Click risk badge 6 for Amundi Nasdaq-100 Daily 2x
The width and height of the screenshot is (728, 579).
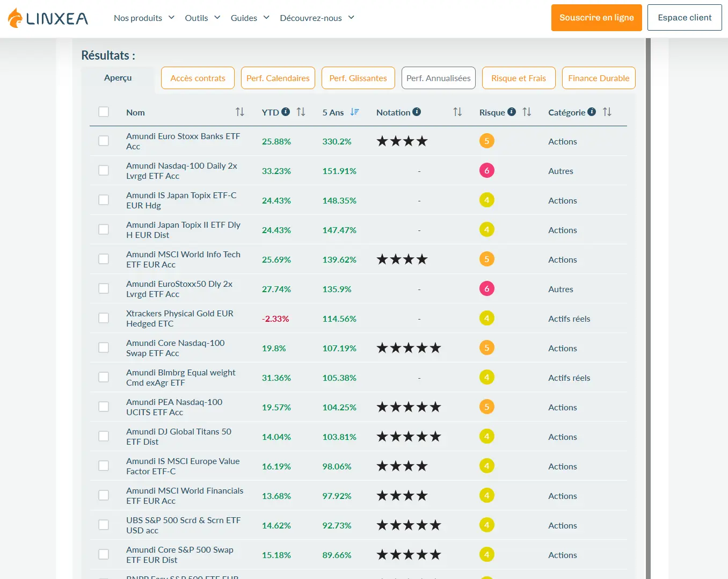click(x=487, y=171)
